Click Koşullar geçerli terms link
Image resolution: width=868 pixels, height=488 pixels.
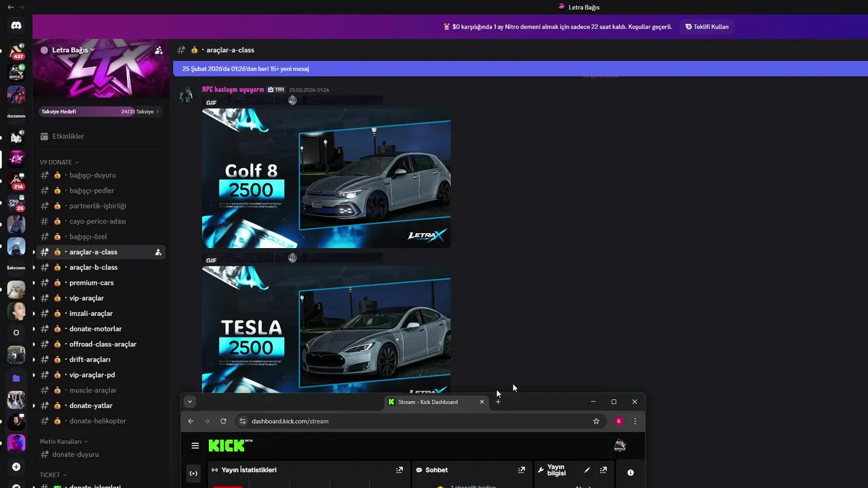[x=648, y=27]
